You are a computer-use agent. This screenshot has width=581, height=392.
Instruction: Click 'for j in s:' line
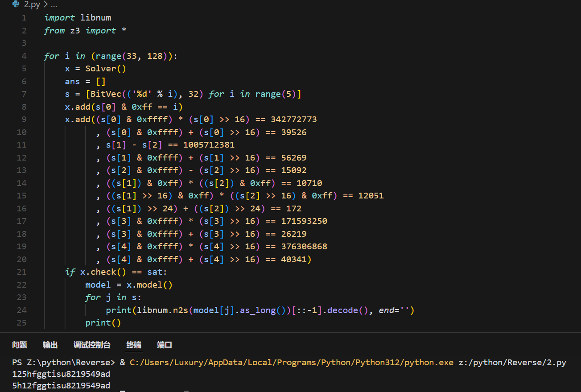(x=113, y=297)
